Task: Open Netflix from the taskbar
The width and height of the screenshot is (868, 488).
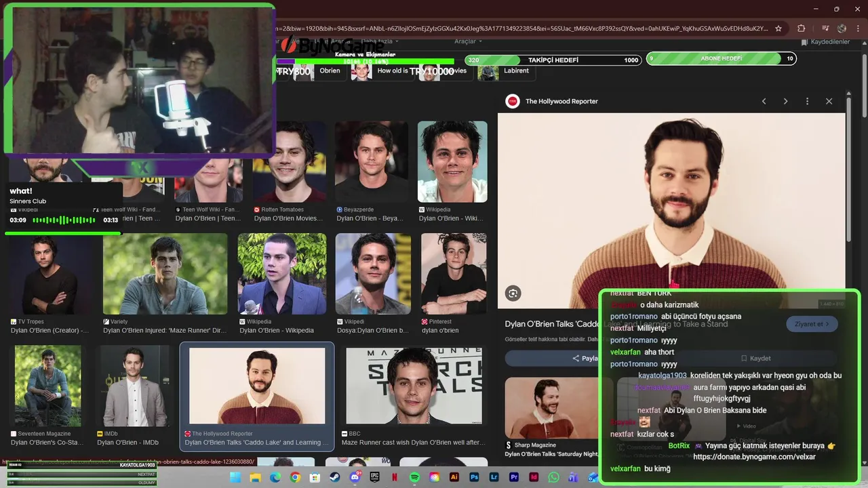Action: tap(395, 477)
